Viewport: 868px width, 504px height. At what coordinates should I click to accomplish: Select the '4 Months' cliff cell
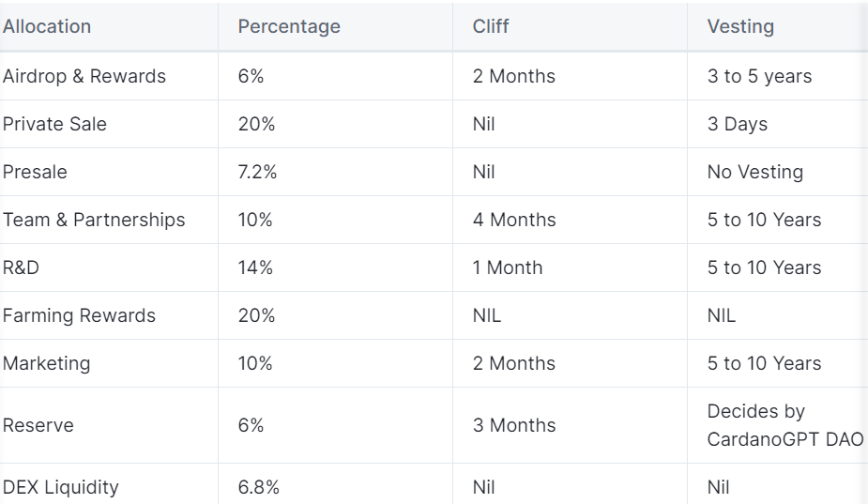pyautogui.click(x=514, y=220)
